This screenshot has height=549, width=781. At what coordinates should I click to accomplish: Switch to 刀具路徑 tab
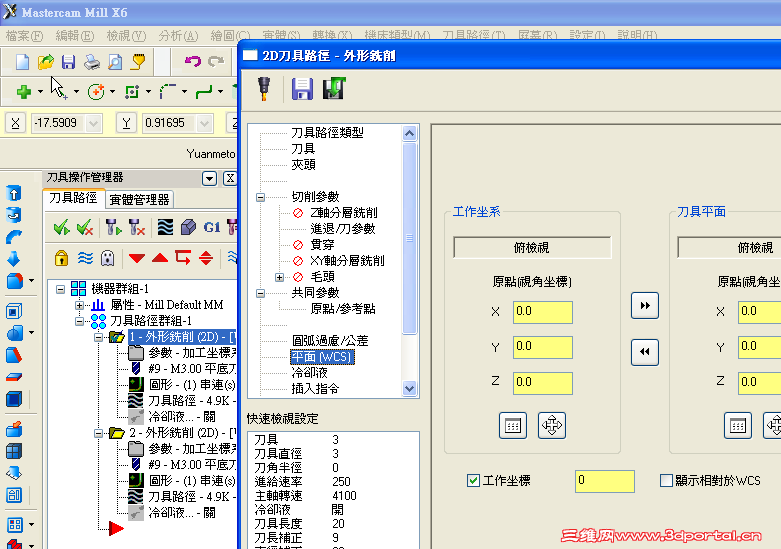point(73,198)
